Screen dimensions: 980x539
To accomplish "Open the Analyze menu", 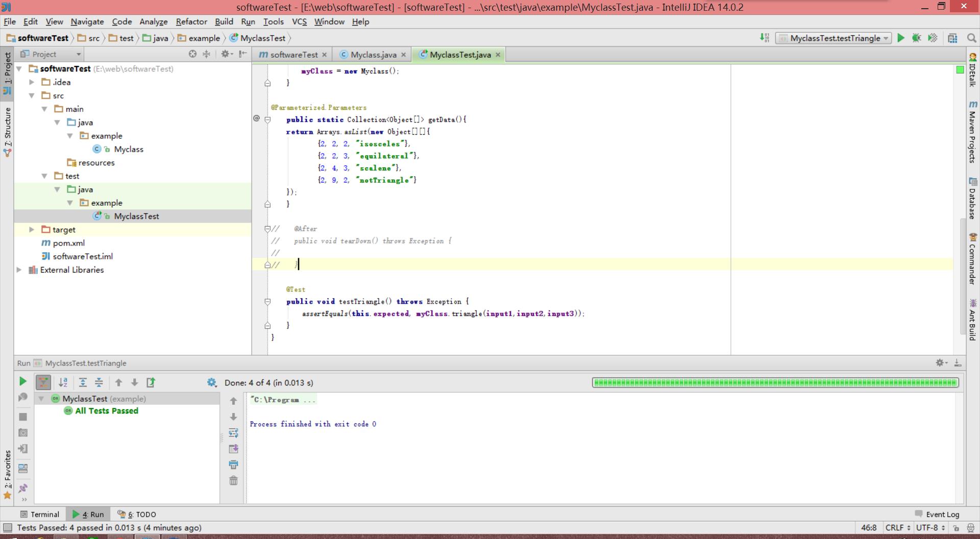I will (154, 21).
